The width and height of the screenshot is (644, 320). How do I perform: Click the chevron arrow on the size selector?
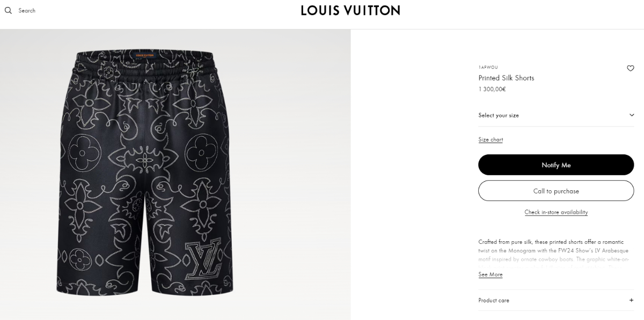[632, 115]
